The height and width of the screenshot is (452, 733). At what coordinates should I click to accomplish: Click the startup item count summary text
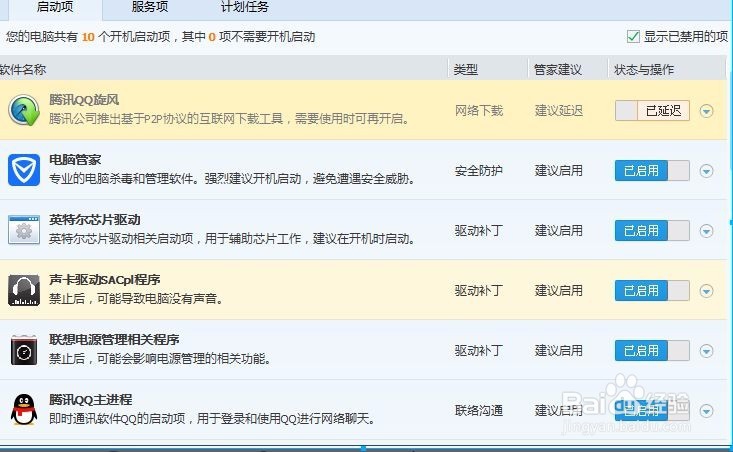tap(160, 36)
